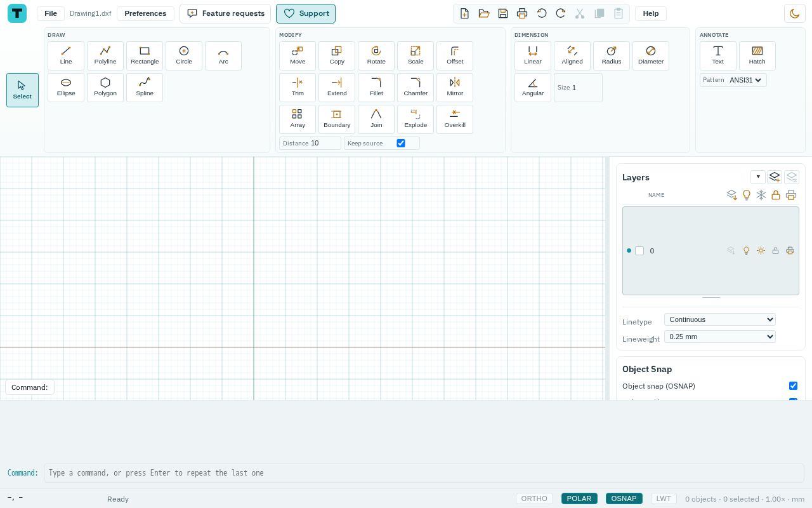Open the Array tool
The image size is (812, 508).
(x=298, y=119)
